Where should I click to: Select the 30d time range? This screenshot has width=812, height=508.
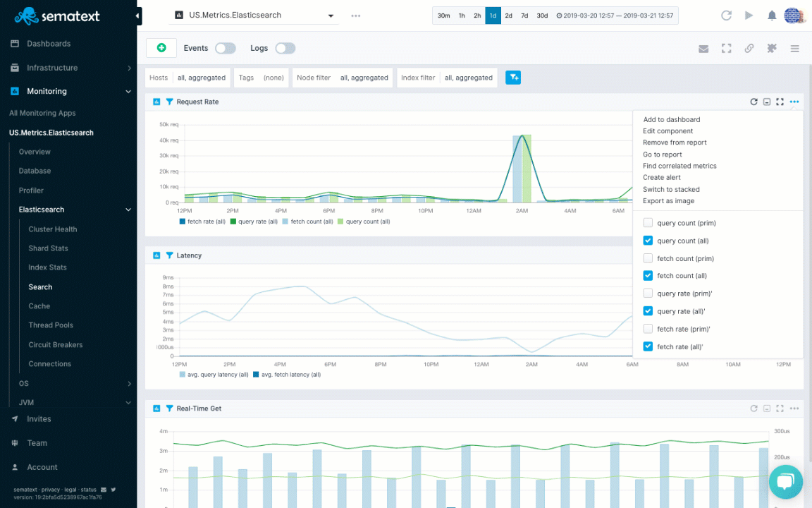coord(542,16)
